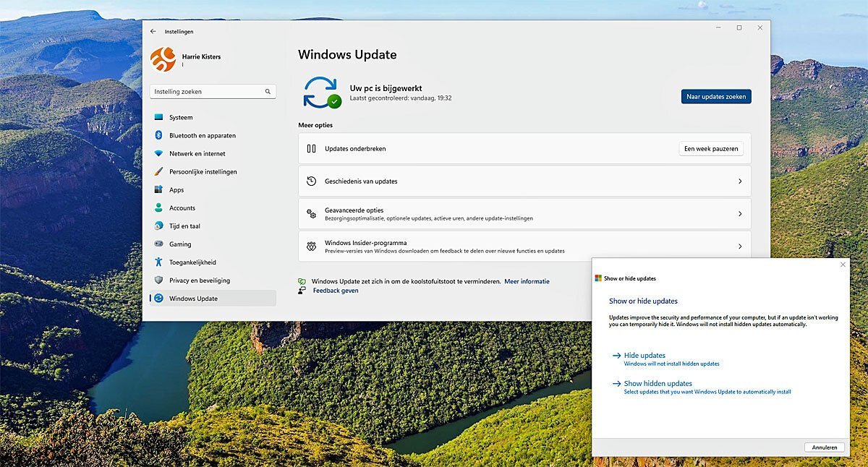Click the green leaf carbon footprint icon
The height and width of the screenshot is (467, 868).
pos(302,281)
